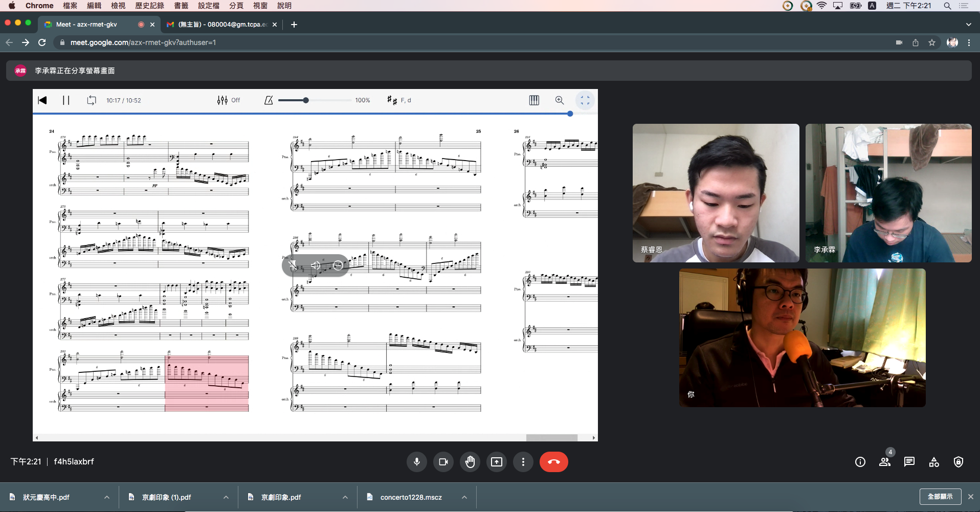This screenshot has width=980, height=512.
Task: Toggle full screen in the score viewer
Action: tap(585, 100)
